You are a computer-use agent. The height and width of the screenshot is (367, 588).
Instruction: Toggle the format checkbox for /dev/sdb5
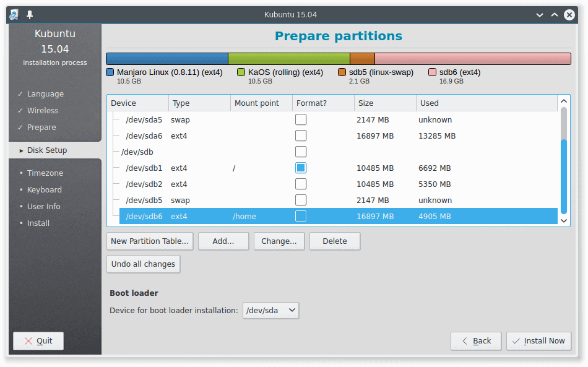[301, 200]
